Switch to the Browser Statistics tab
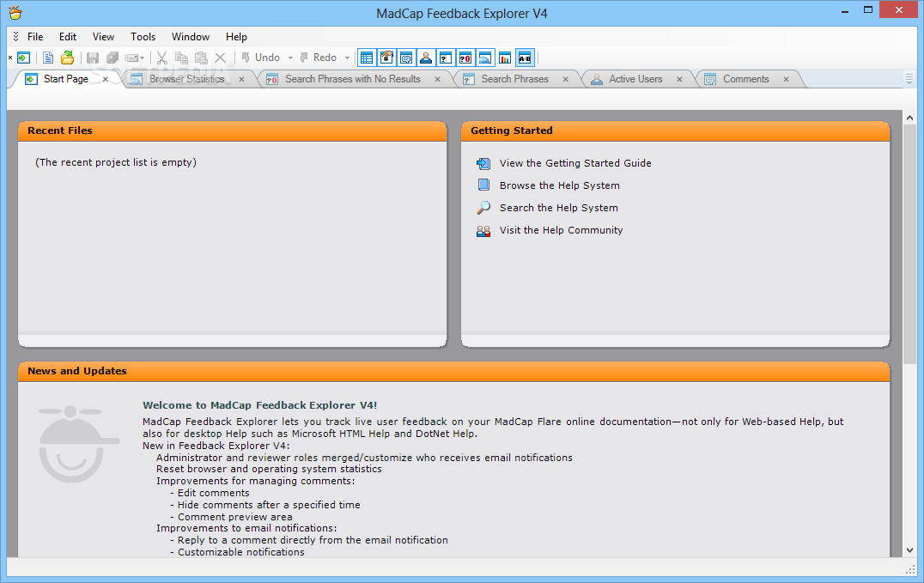Image resolution: width=924 pixels, height=583 pixels. click(x=187, y=79)
